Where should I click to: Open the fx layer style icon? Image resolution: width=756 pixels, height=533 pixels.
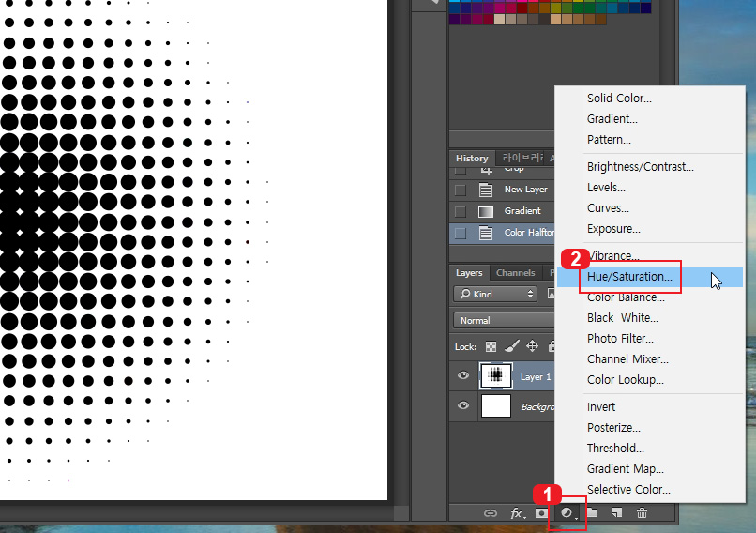pos(517,513)
